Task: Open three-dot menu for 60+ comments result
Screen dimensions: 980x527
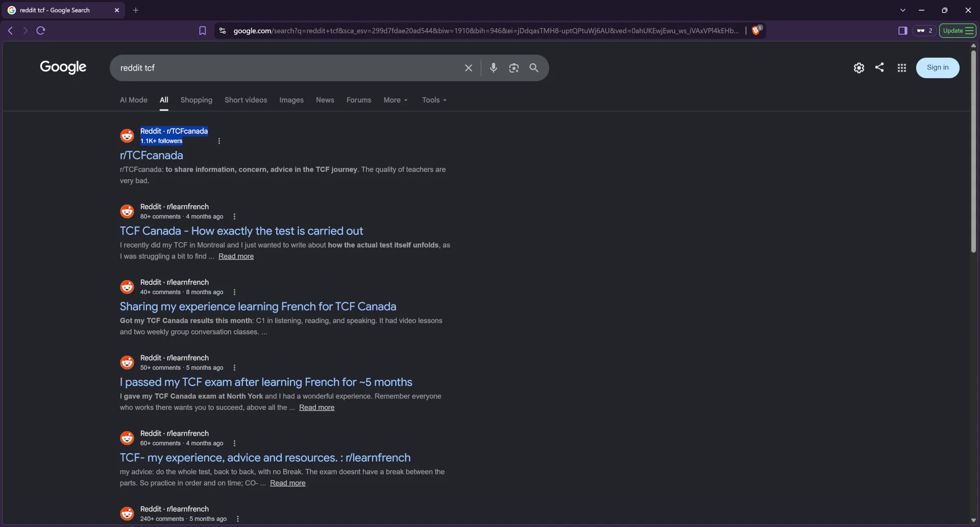Action: pyautogui.click(x=234, y=443)
